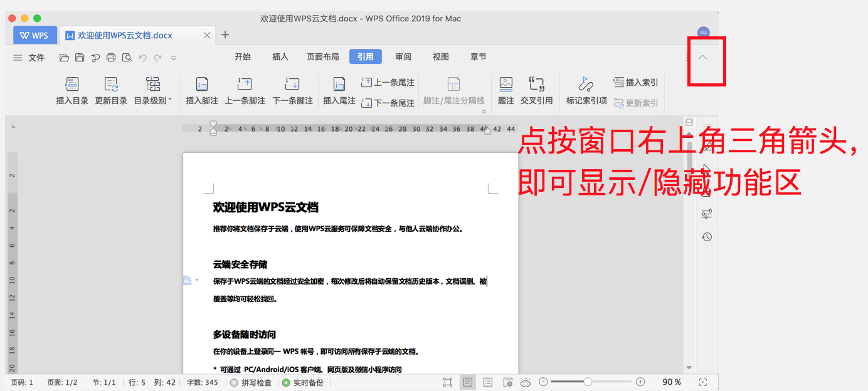Screen dimensions: 868x391
Task: Toggle eye protection mode icon in status bar
Action: tap(526, 382)
